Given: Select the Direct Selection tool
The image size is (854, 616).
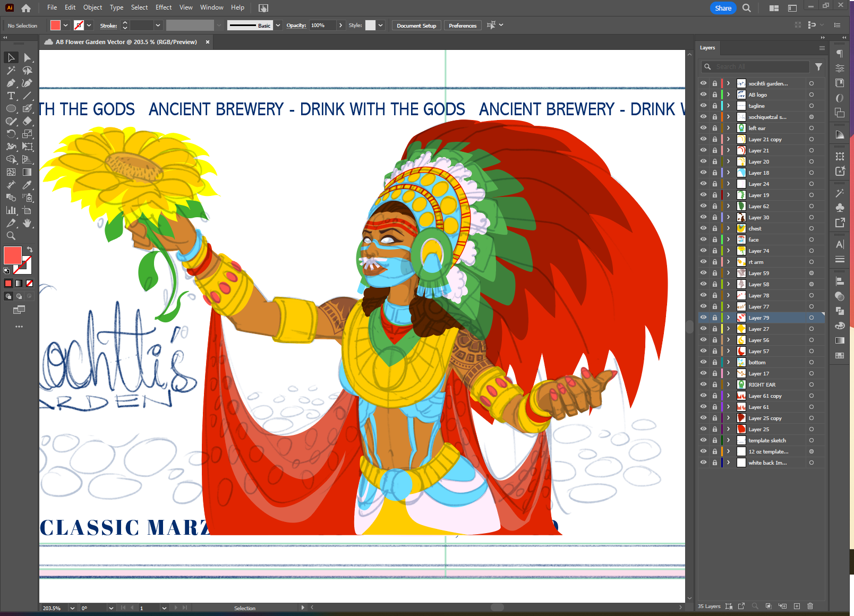Looking at the screenshot, I should pos(28,57).
